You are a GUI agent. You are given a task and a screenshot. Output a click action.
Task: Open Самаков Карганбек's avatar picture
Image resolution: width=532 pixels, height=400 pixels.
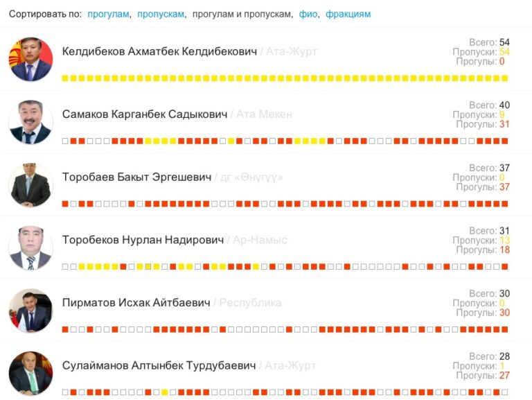[x=30, y=122]
